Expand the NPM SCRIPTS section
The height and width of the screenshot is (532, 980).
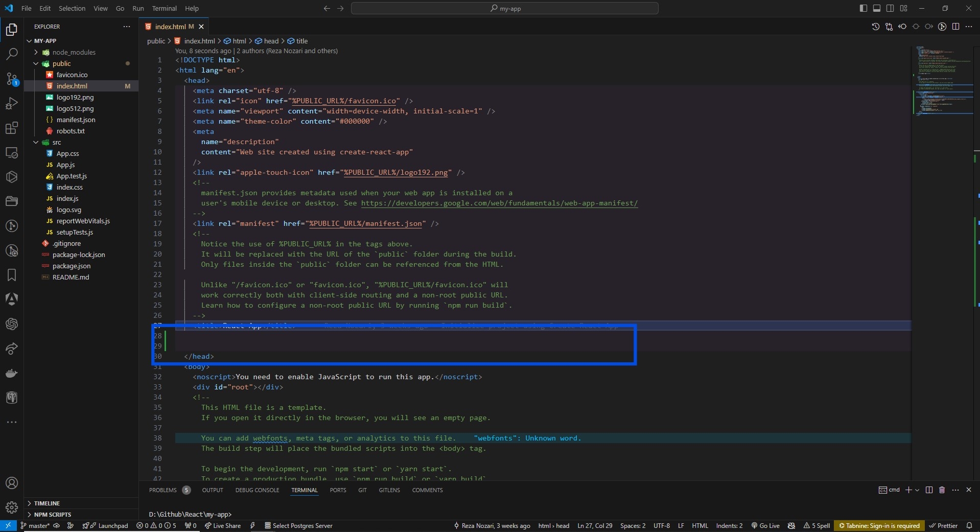(x=82, y=515)
